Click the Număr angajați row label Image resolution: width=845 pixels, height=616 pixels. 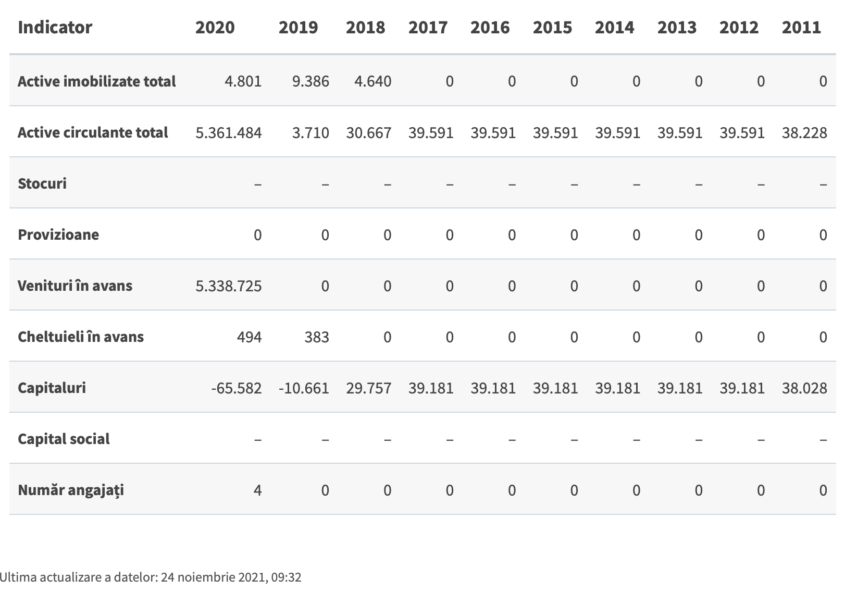pyautogui.click(x=71, y=490)
